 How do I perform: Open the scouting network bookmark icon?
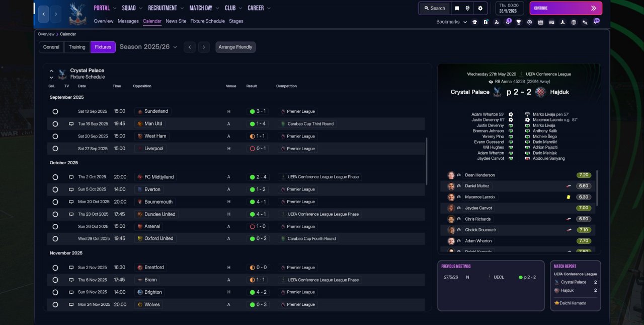pos(497,22)
